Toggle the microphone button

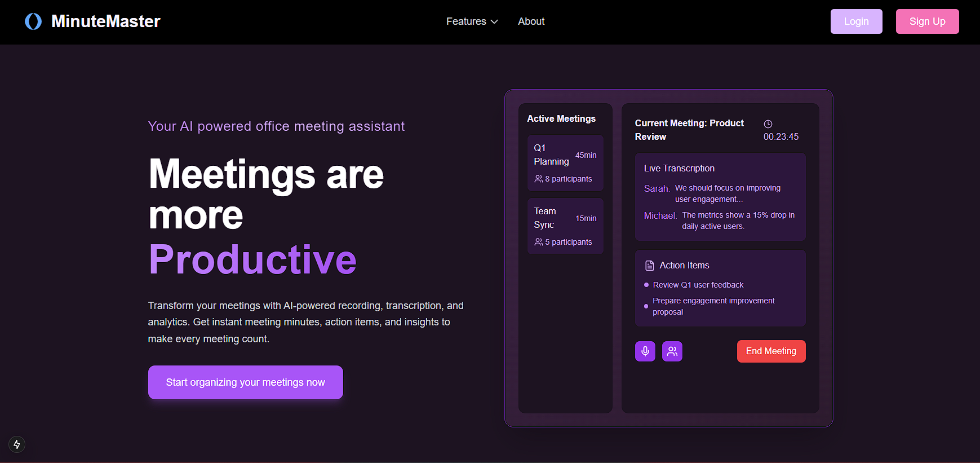point(645,351)
